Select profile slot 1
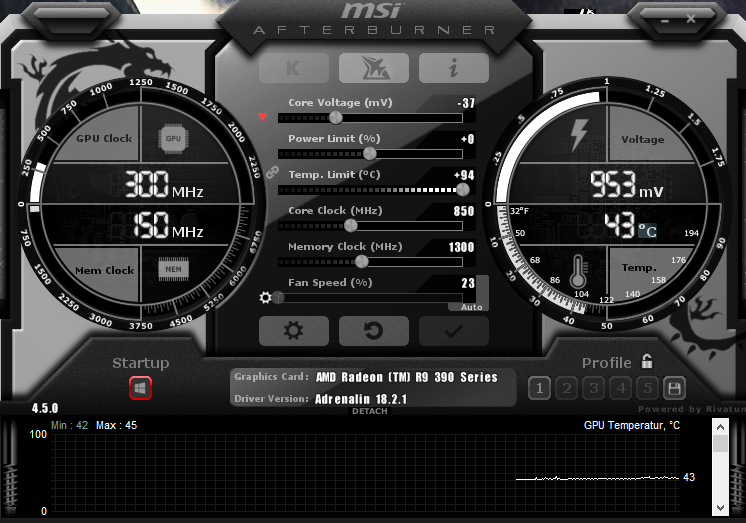The height and width of the screenshot is (523, 746). (540, 388)
